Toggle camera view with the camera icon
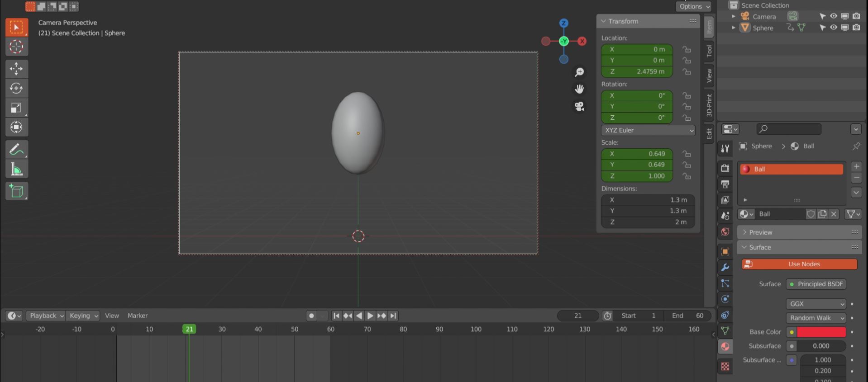 point(579,106)
